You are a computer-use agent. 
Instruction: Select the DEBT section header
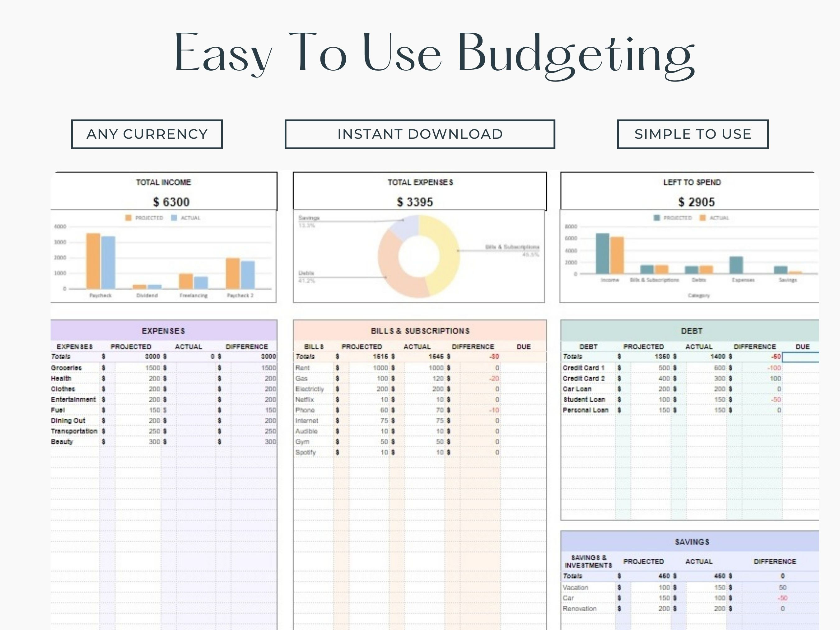(x=692, y=331)
